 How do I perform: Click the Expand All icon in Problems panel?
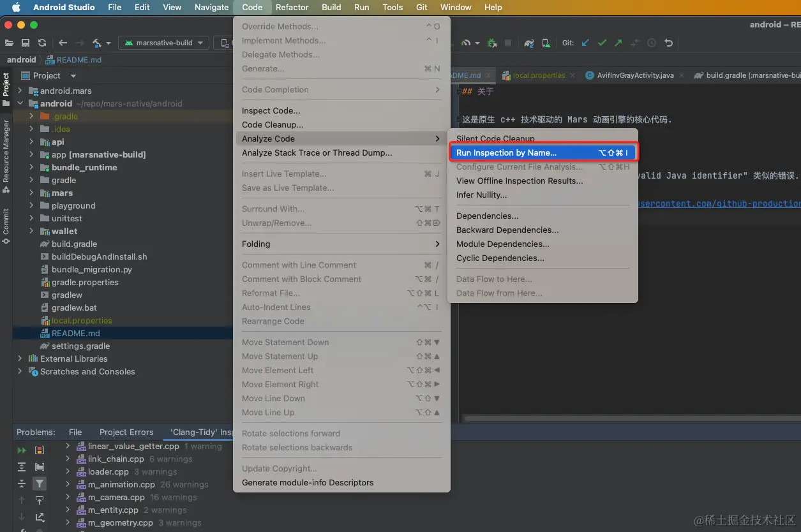[x=22, y=467]
